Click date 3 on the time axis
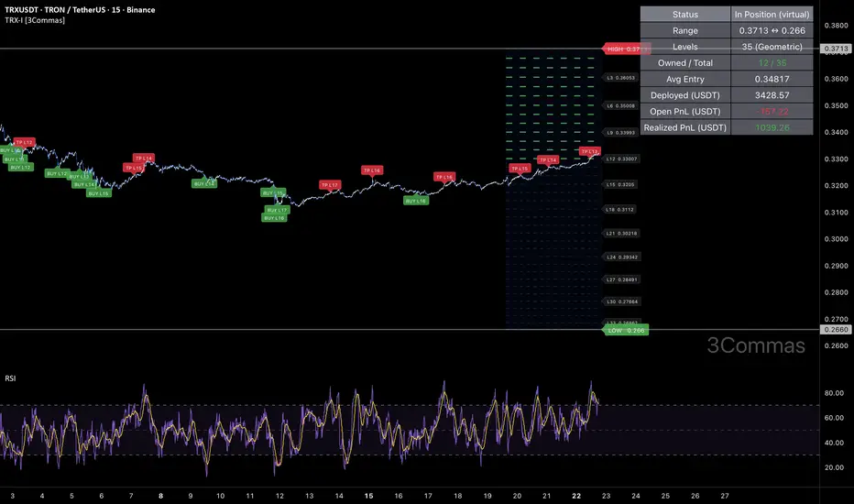Image resolution: width=854 pixels, height=504 pixels. 13,496
